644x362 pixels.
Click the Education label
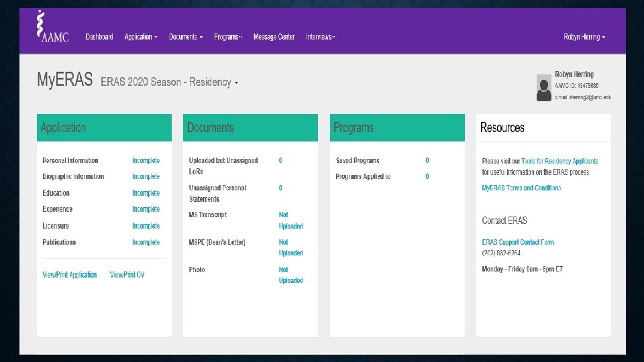56,193
